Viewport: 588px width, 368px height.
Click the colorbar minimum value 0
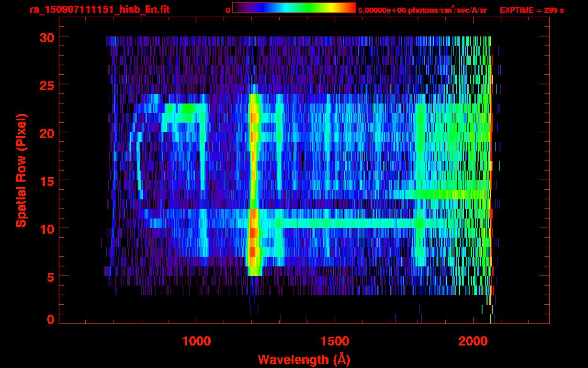(228, 10)
